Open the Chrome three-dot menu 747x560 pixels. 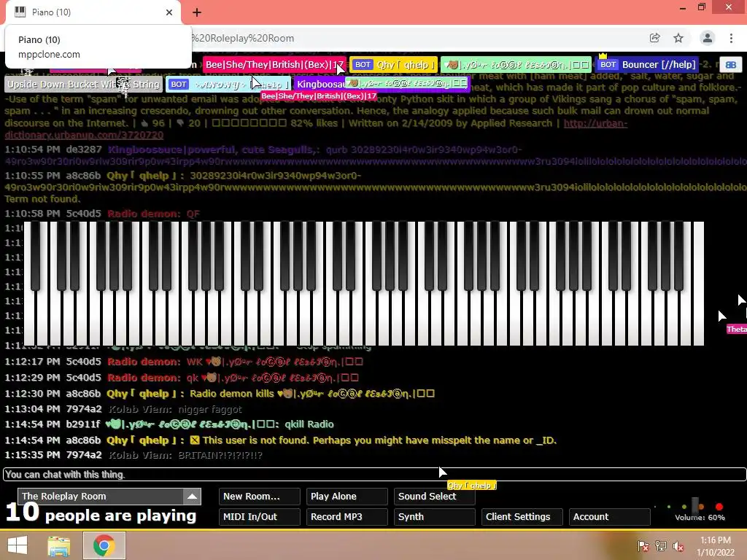[x=731, y=38]
